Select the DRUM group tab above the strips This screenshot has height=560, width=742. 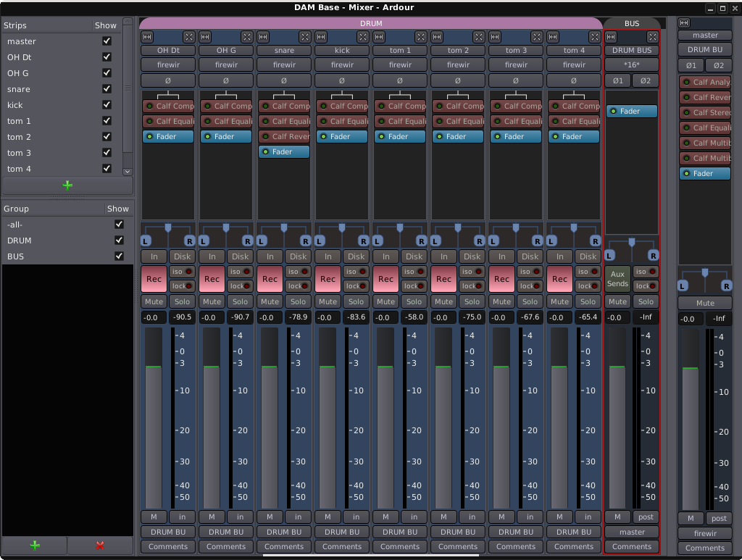pyautogui.click(x=370, y=23)
